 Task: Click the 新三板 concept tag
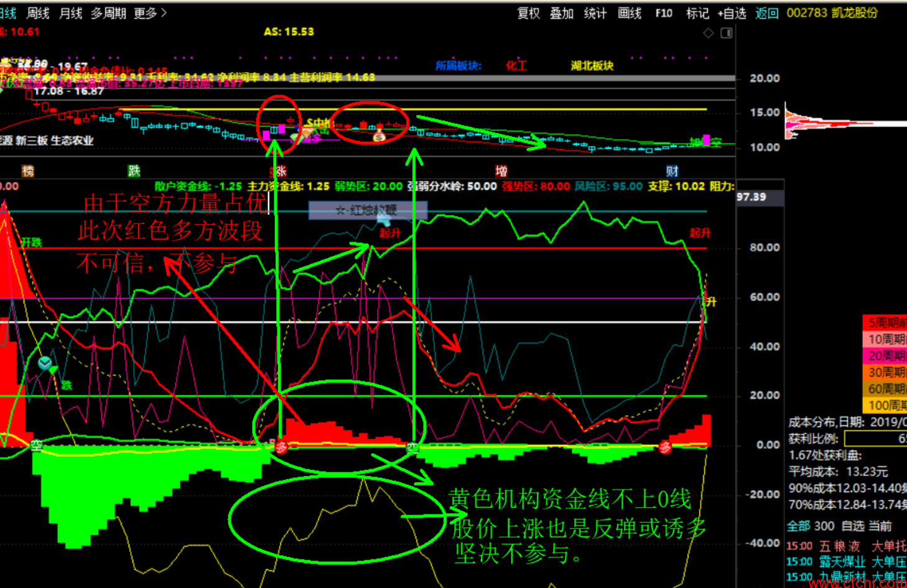(31, 141)
